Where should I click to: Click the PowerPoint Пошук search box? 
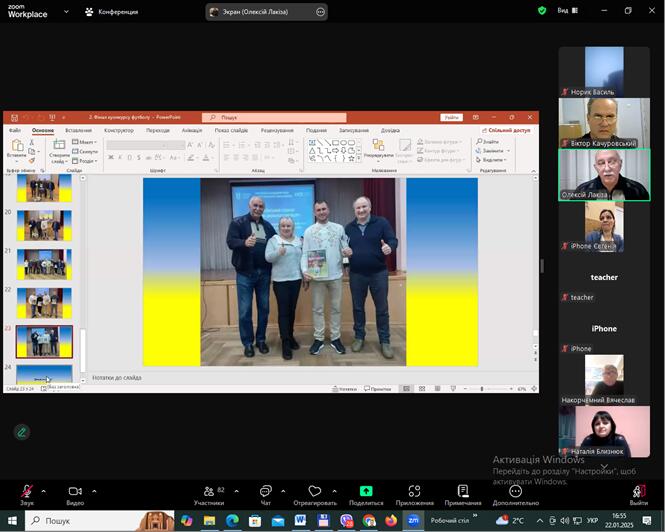(274, 118)
